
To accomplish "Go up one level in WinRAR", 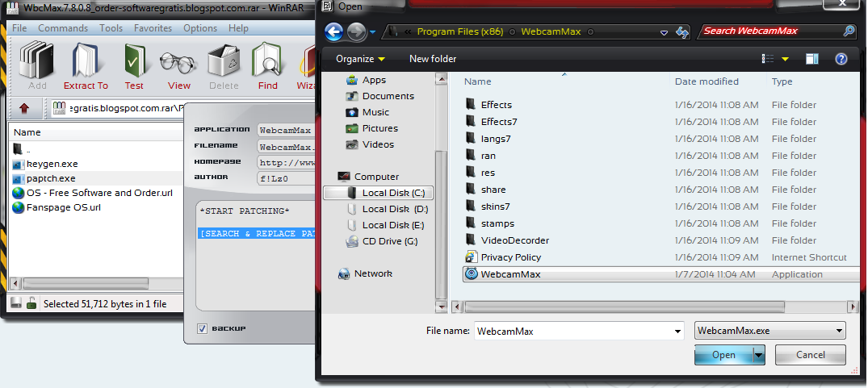I will [x=24, y=108].
